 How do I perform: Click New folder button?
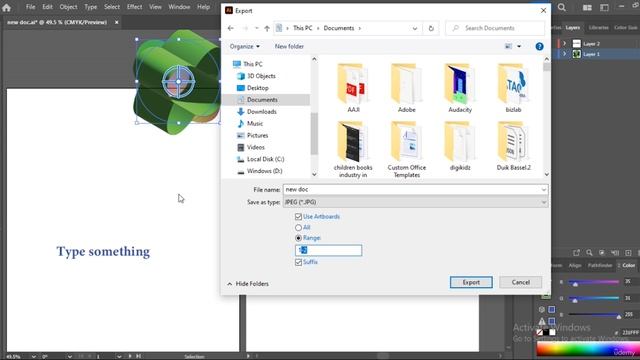pos(289,46)
